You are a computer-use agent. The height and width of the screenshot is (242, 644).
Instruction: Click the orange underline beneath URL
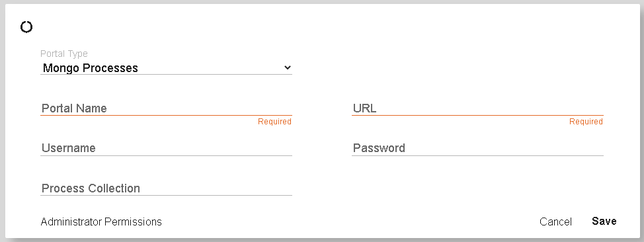tap(477, 116)
